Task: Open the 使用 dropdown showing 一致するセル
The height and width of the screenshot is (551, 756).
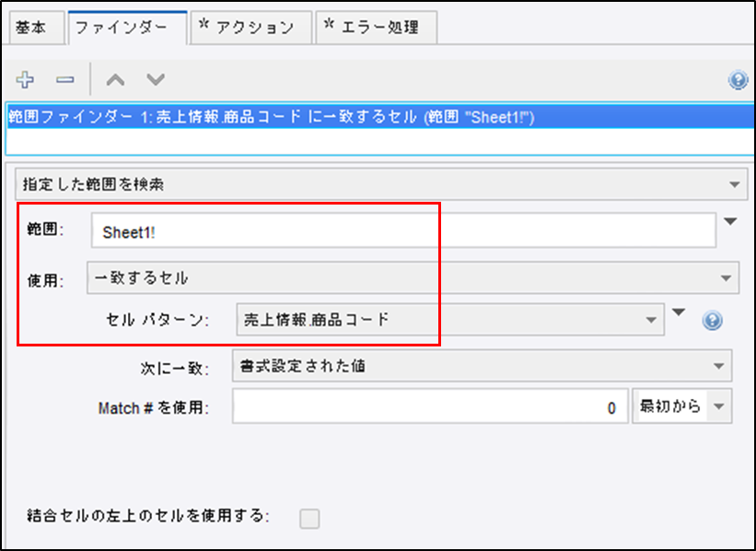Action: click(413, 277)
